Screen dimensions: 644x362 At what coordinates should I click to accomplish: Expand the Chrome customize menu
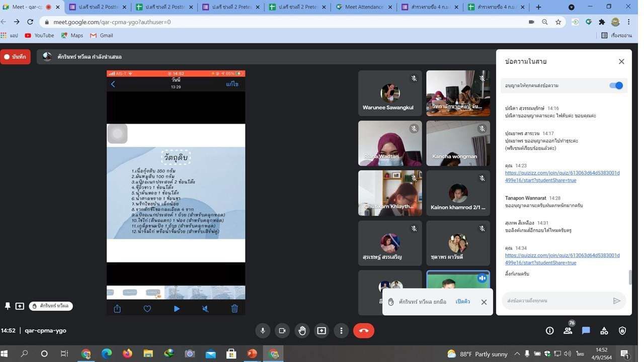click(x=629, y=22)
